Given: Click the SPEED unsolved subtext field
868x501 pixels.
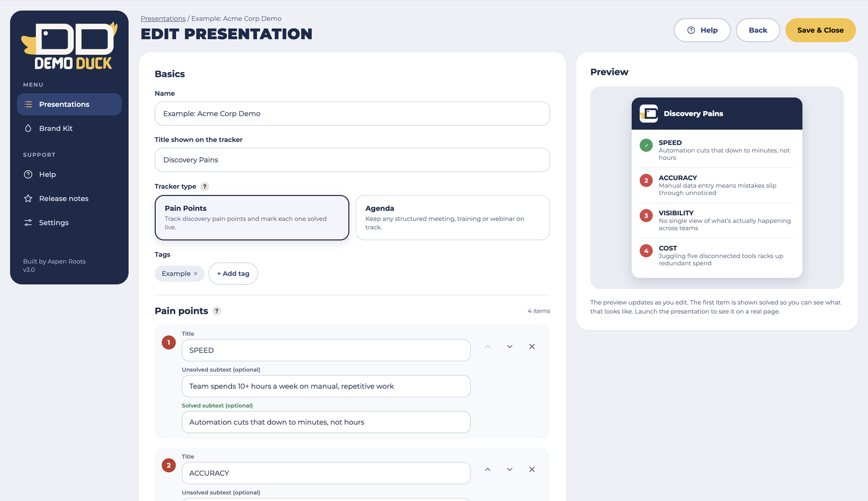Looking at the screenshot, I should [326, 386].
